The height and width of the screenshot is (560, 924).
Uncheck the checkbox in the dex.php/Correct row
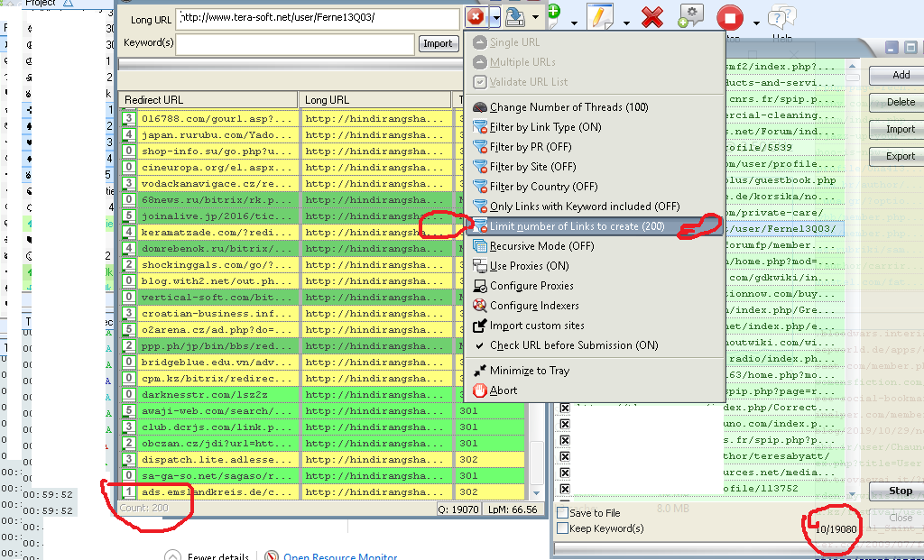pyautogui.click(x=565, y=408)
